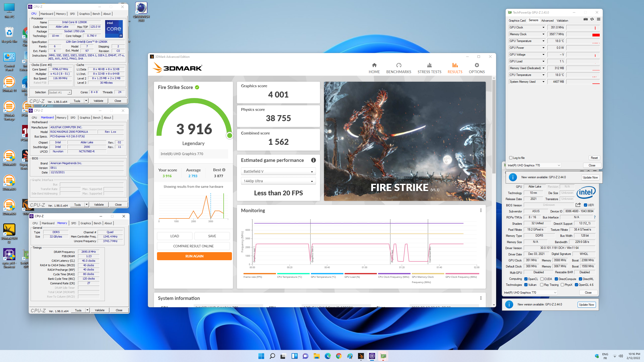Click info icon beside Estimated game performance
644x362 pixels.
313,160
